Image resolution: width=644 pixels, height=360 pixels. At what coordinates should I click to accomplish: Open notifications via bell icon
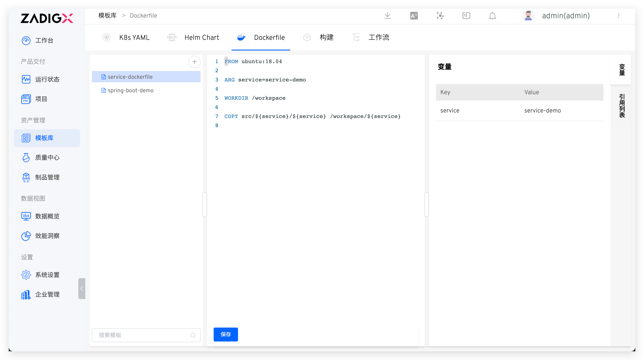pos(492,15)
